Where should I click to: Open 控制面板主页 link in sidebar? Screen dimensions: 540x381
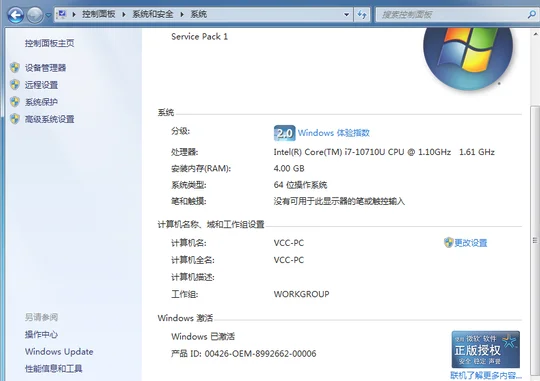[50, 43]
